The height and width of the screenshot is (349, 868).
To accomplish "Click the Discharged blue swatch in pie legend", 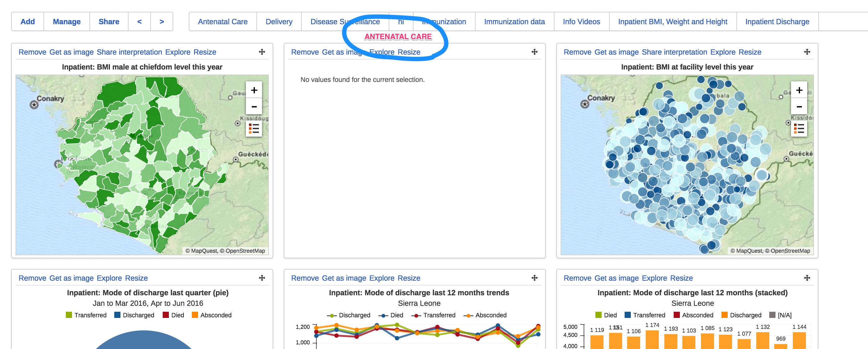I will coord(117,315).
